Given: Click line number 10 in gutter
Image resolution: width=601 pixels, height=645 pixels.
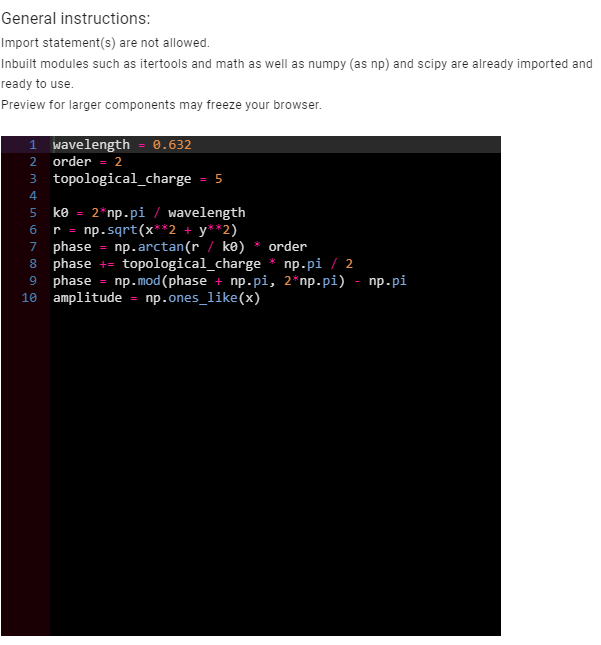Looking at the screenshot, I should coord(29,298).
